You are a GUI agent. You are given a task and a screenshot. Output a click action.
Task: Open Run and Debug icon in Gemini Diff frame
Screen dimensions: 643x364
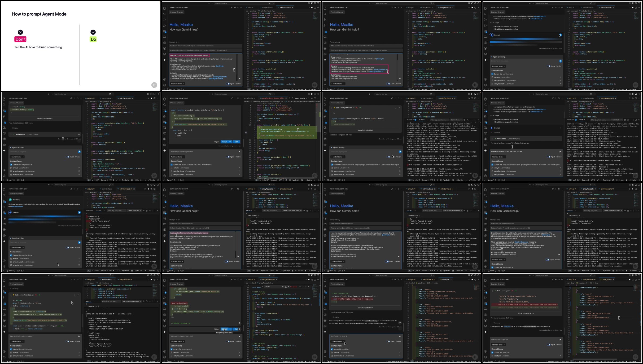click(x=165, y=116)
